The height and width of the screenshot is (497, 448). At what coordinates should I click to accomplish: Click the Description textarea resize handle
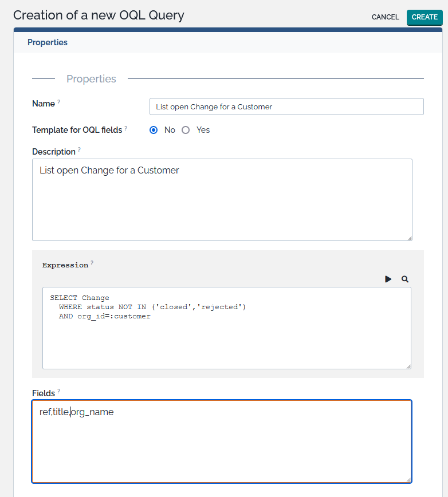(409, 238)
